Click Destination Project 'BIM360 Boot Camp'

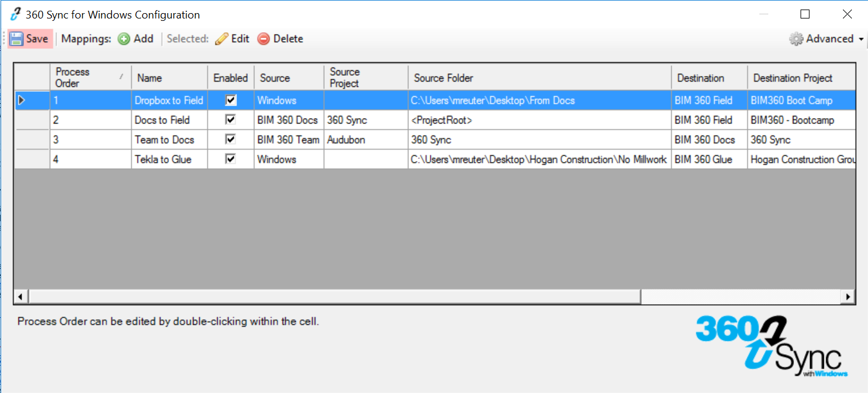tap(801, 100)
